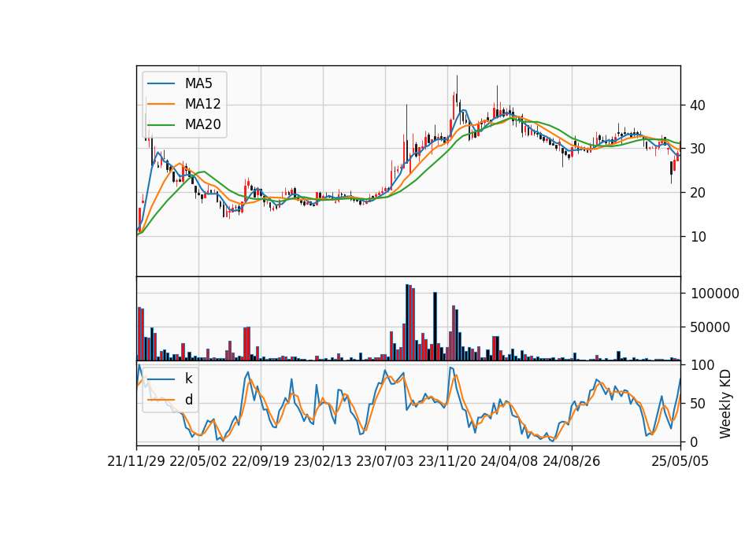Click the d legend label in KD panel
Viewport: 756px width, 543px height.
pos(188,400)
